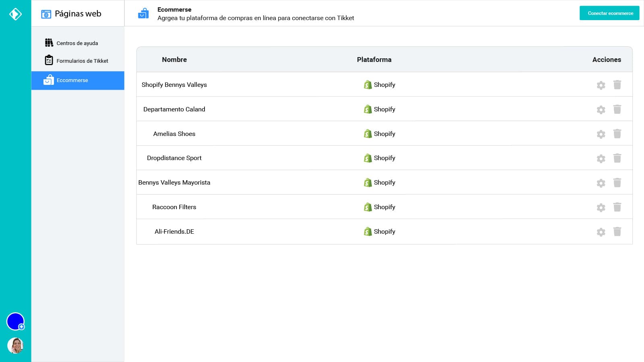Click the Páginas web header icon
This screenshot has width=644, height=362.
pos(46,14)
